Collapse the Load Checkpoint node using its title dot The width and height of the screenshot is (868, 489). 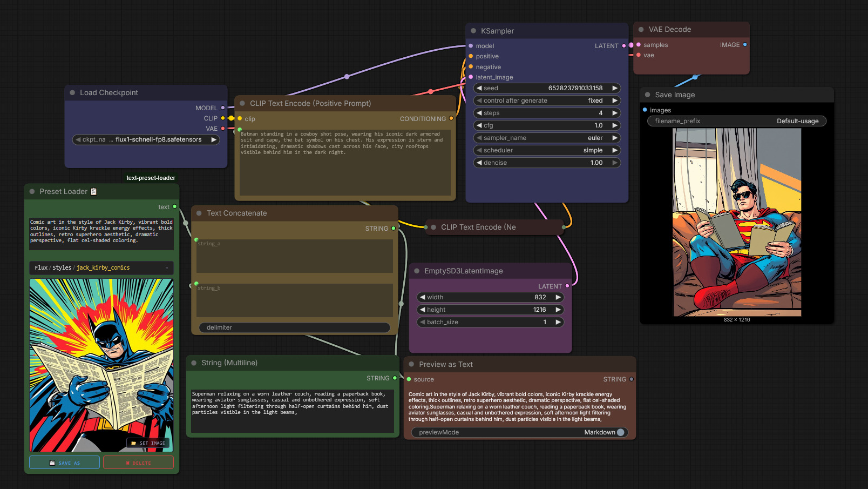point(72,93)
